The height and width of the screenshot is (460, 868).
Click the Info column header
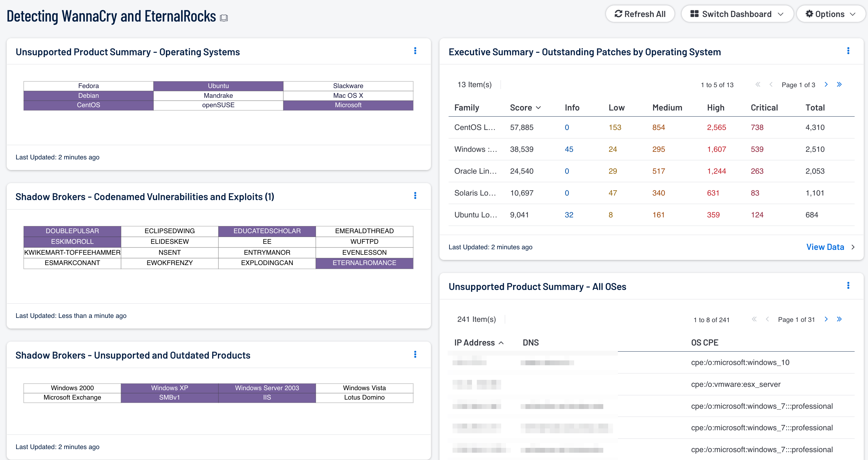(x=572, y=108)
